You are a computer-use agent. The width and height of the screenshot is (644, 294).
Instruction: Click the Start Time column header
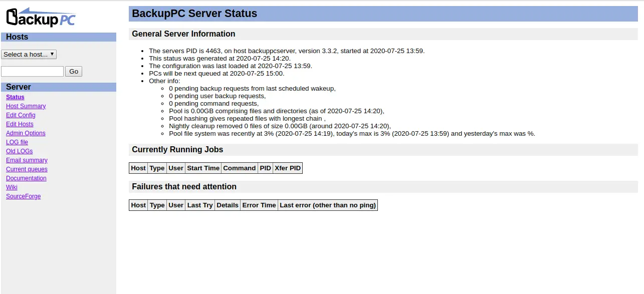pos(203,168)
